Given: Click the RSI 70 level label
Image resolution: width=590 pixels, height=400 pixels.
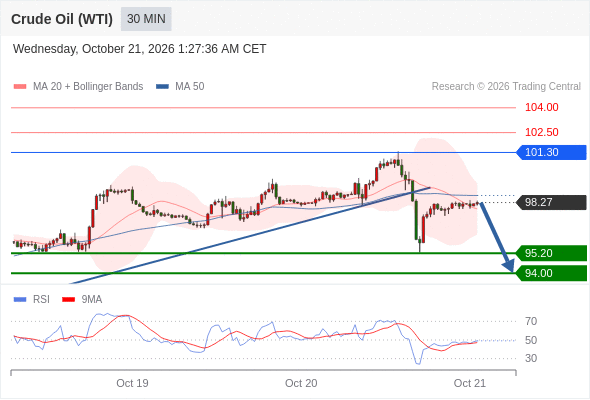Looking at the screenshot, I should 531,321.
